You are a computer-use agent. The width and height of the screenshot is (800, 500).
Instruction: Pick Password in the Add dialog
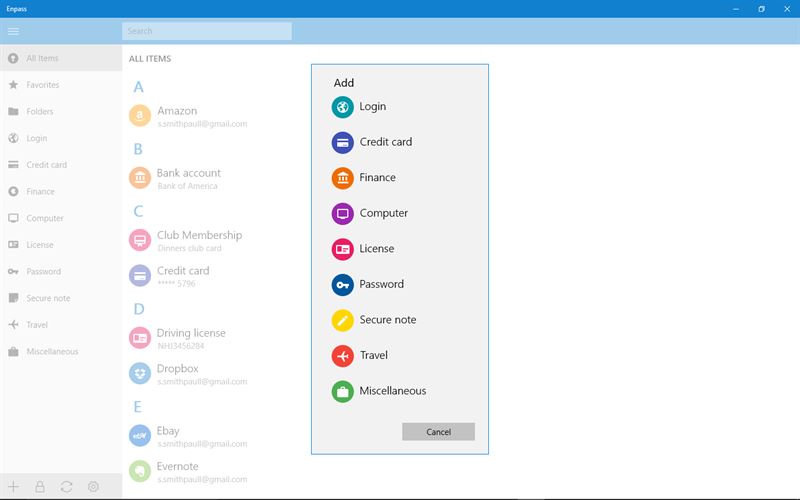381,284
